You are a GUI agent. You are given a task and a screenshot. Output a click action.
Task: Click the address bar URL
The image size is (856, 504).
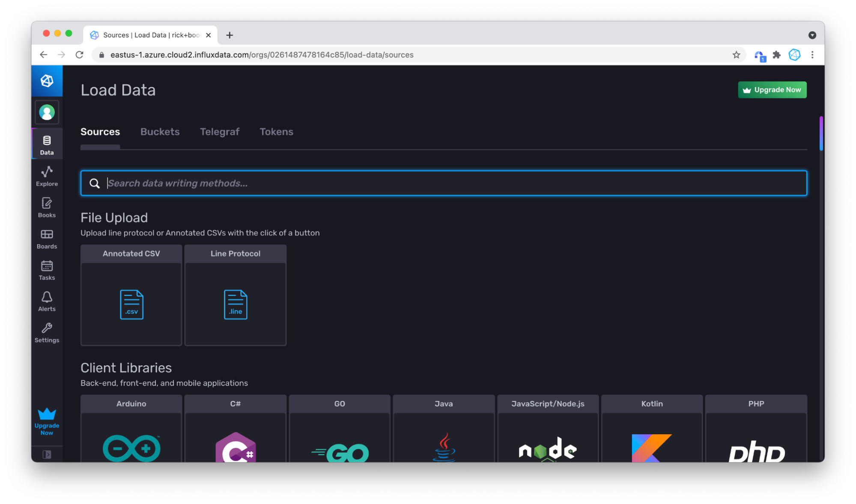262,55
